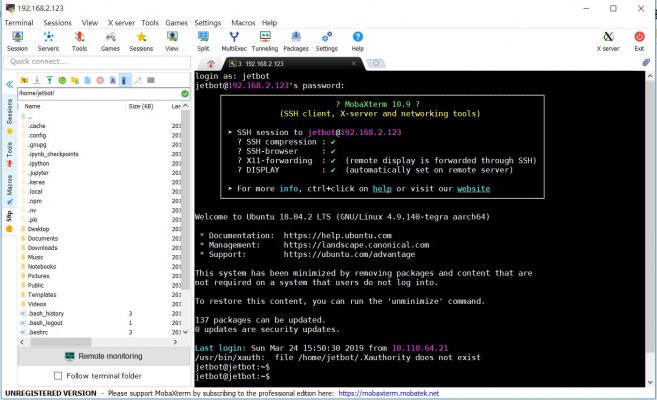657x400 pixels.
Task: Enable Follow terminal folder checkbox
Action: pyautogui.click(x=58, y=376)
